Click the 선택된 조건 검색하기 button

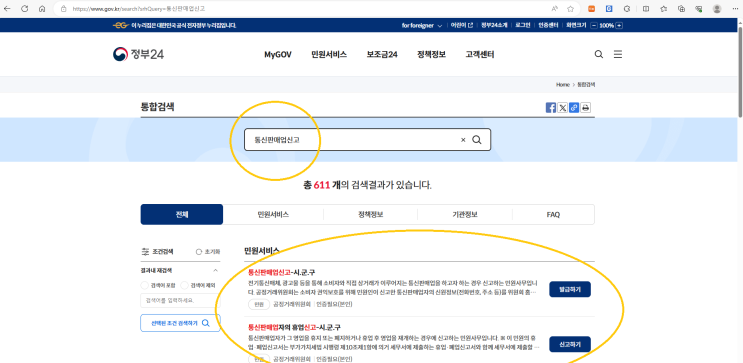click(181, 323)
